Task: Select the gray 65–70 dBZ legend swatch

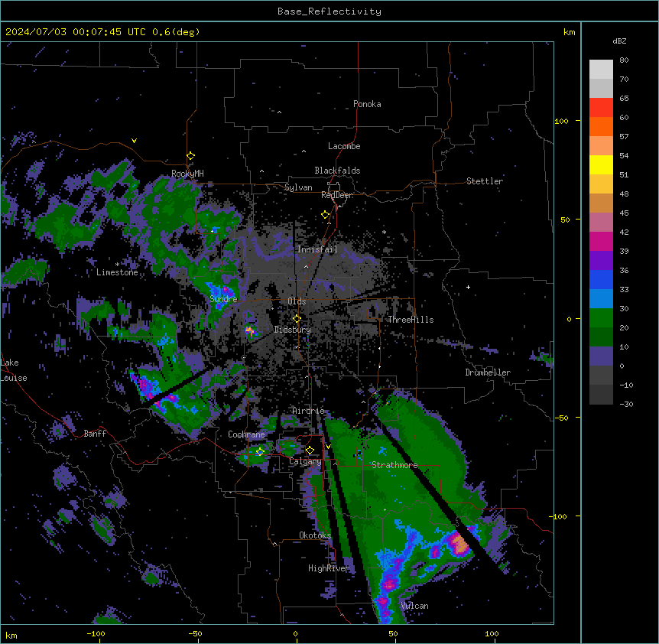Action: pyautogui.click(x=601, y=88)
